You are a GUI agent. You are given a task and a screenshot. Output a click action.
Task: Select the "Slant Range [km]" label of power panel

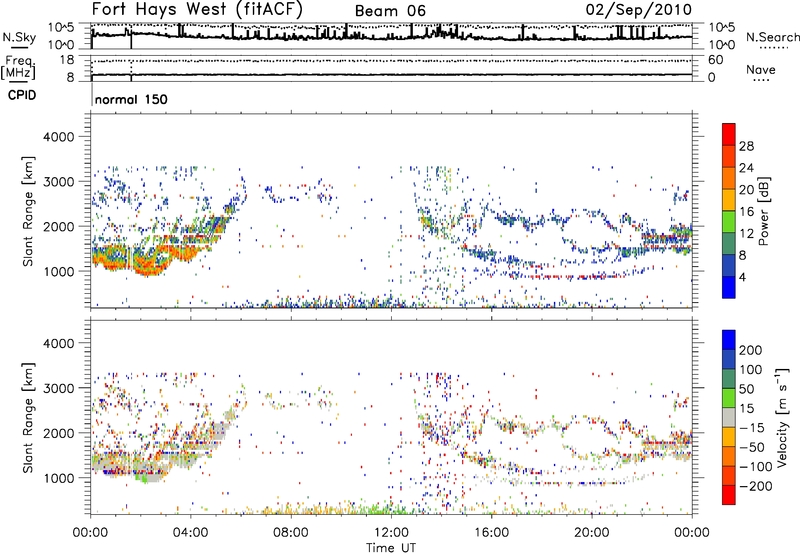click(x=28, y=211)
